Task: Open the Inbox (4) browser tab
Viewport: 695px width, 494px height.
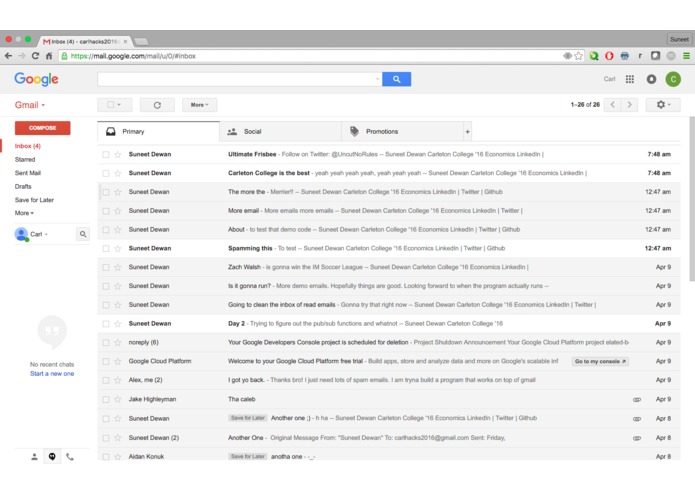Action: click(84, 41)
